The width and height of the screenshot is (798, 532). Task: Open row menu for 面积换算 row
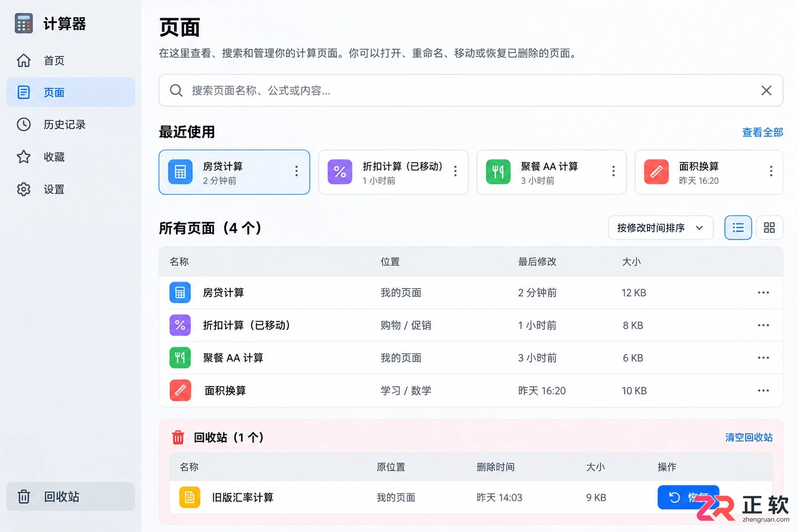pos(763,391)
